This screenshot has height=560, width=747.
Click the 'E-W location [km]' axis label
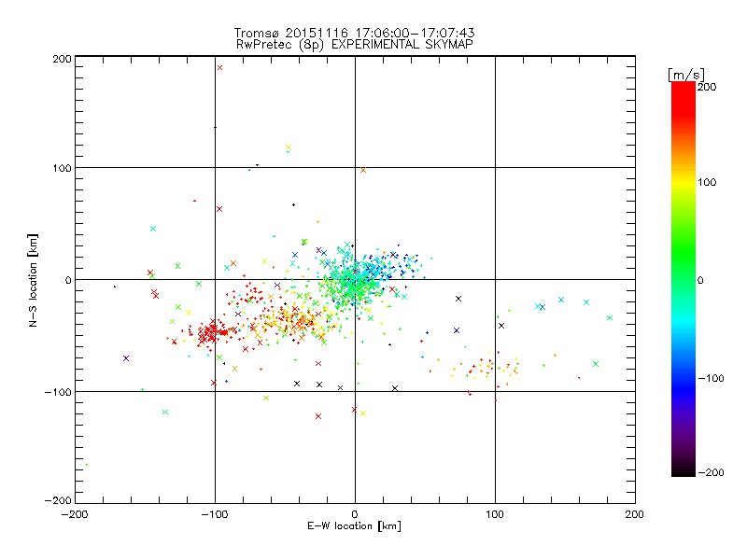point(354,526)
